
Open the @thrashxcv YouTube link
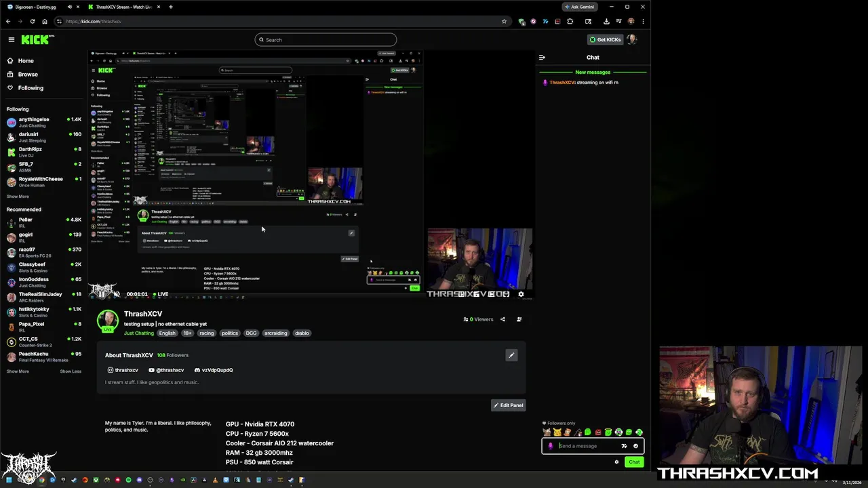[166, 370]
